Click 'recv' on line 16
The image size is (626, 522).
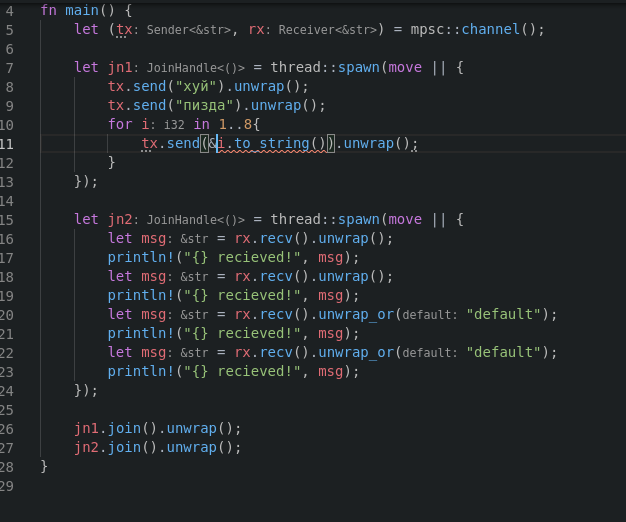[276, 238]
